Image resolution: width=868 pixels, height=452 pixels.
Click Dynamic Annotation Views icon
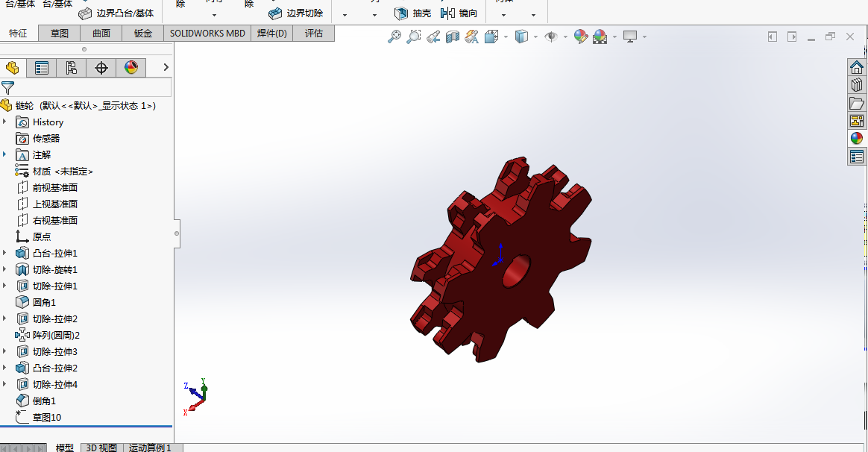coord(471,37)
